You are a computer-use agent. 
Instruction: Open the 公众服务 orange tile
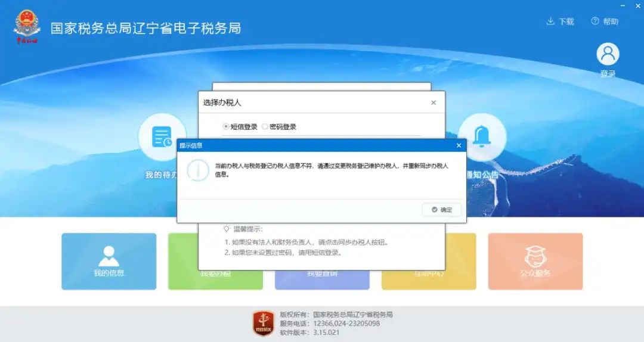coord(535,262)
